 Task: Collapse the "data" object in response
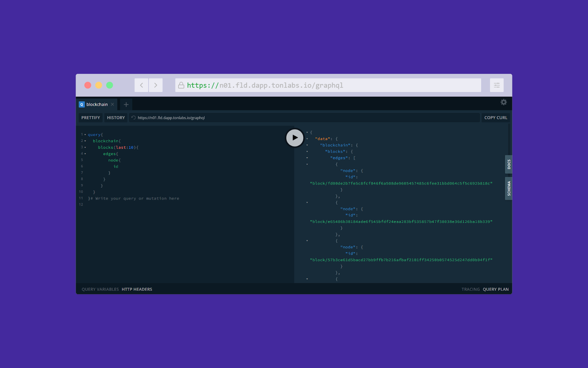(307, 139)
